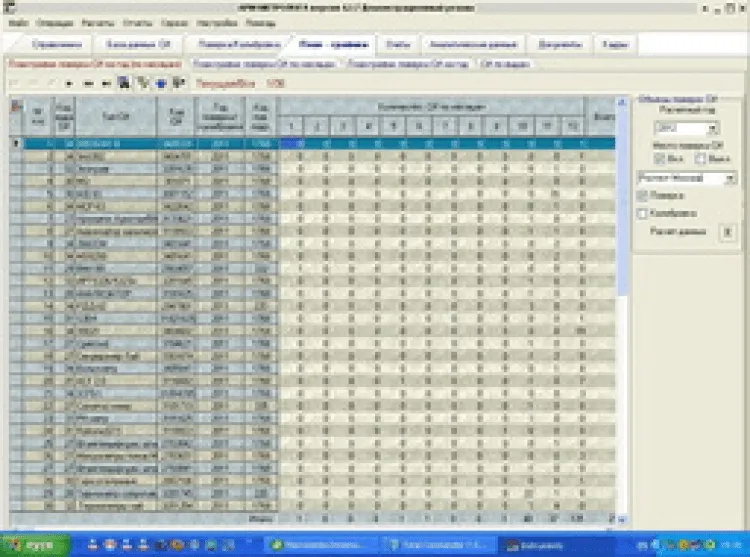The image size is (750, 557).
Task: Go to the last record with the arrow-bar icon
Action: (106, 84)
